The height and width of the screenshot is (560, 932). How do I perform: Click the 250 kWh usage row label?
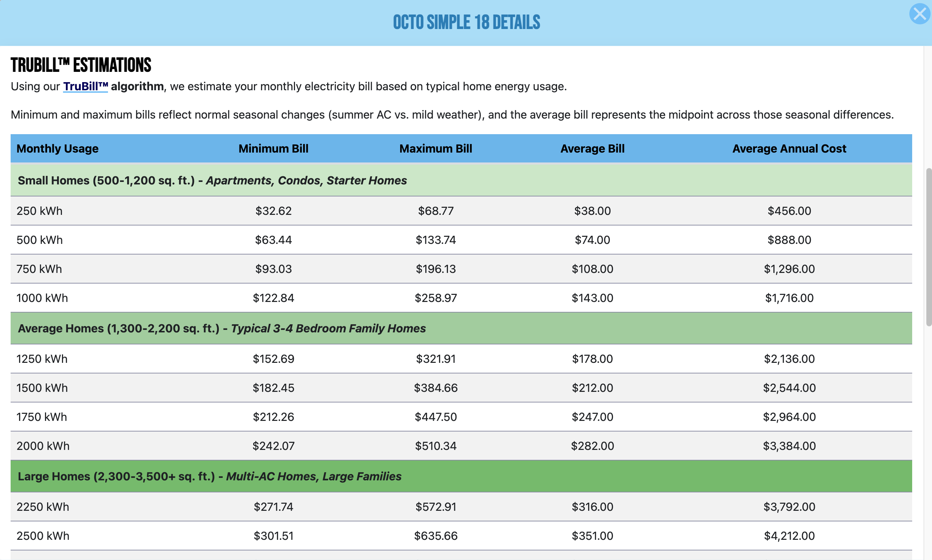[x=40, y=211]
